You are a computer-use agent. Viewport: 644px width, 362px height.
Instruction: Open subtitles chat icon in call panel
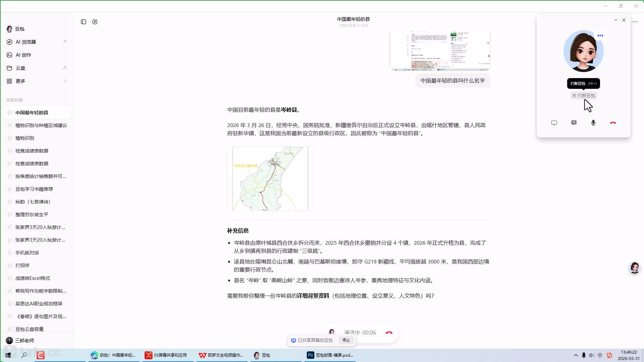pos(574,123)
